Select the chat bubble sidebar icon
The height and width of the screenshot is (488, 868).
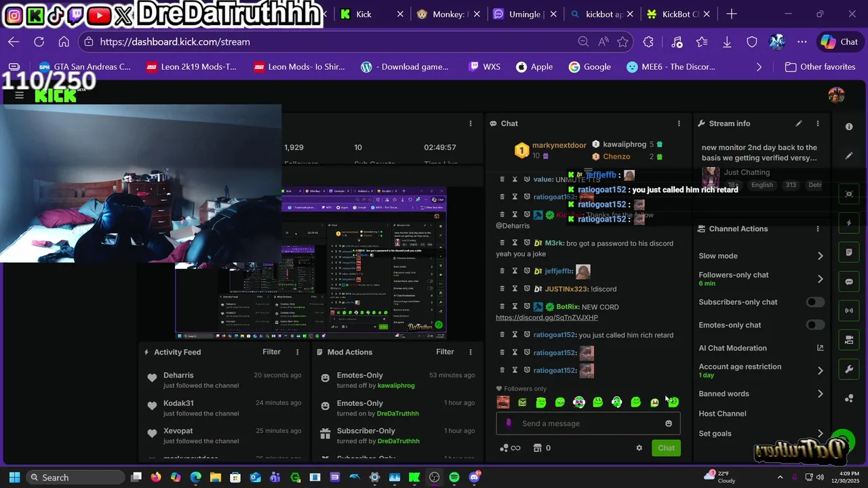[849, 281]
